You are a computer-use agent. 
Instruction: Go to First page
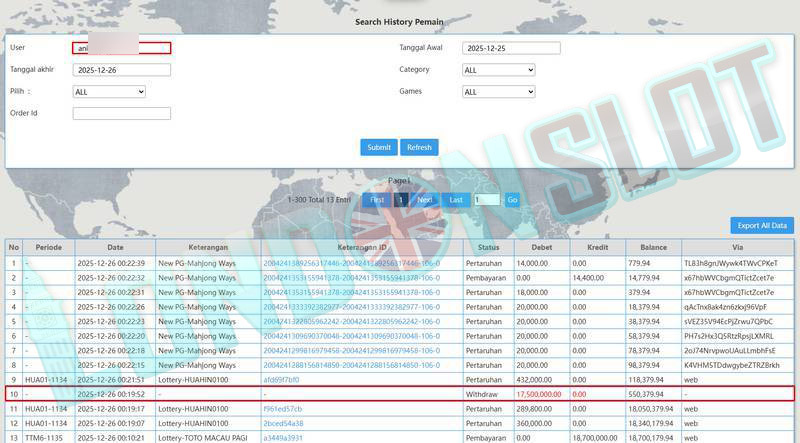tap(377, 200)
